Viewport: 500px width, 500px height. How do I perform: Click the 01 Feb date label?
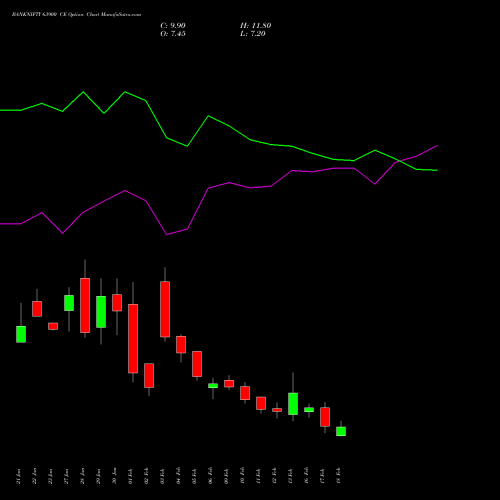click(131, 476)
